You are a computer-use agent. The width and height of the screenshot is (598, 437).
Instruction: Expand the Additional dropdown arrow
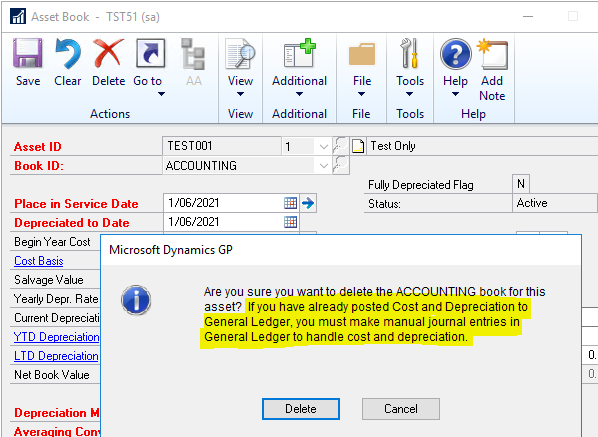(x=299, y=94)
